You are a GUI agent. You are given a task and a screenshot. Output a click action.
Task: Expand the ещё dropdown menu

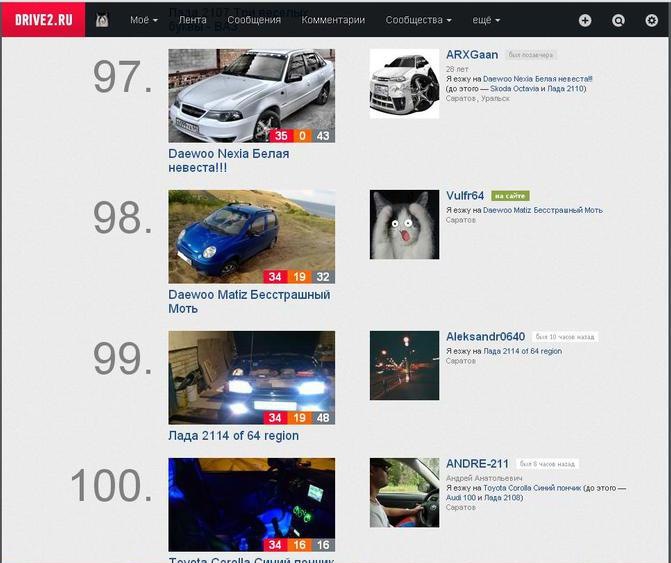point(486,20)
